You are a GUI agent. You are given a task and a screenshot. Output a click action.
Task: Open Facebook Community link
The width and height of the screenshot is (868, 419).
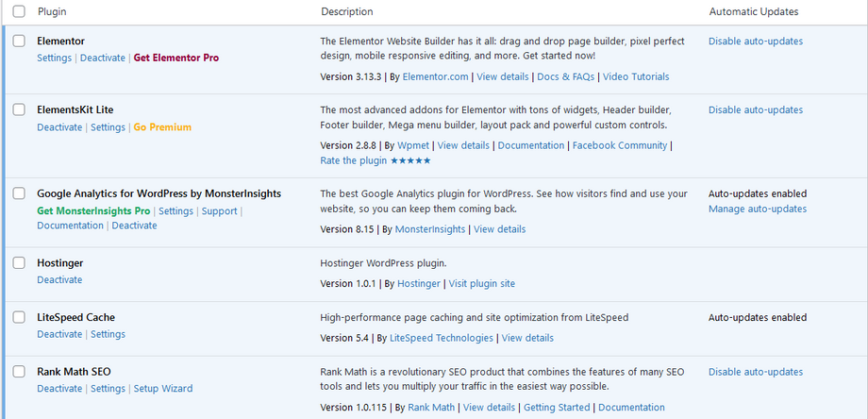tap(620, 145)
